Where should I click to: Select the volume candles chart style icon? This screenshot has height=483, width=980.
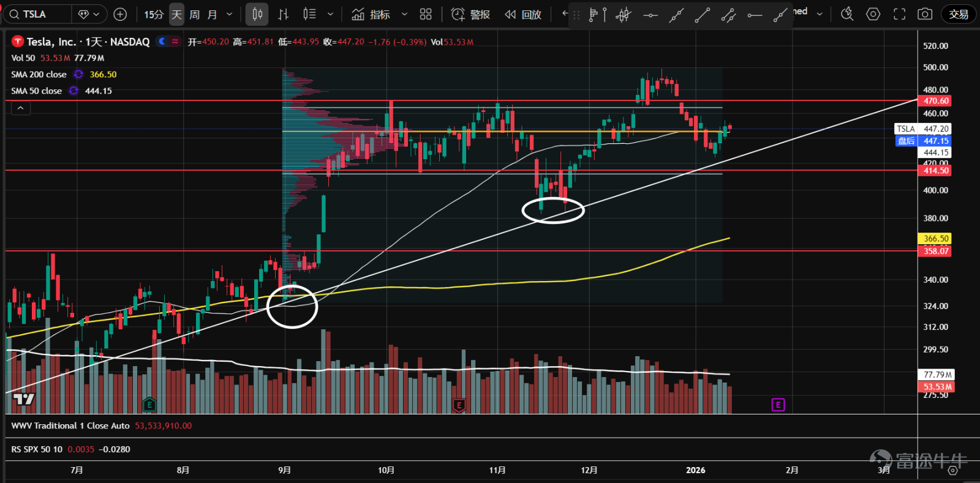pos(309,14)
